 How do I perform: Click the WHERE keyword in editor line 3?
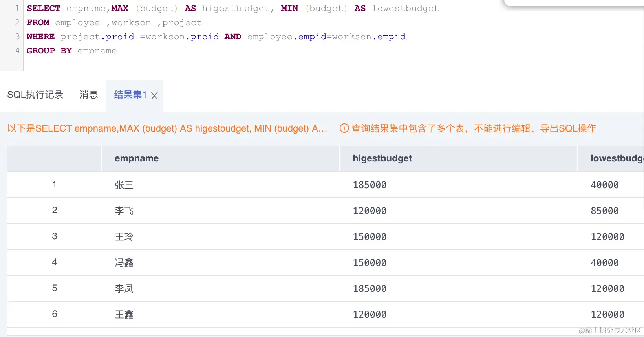click(x=41, y=37)
